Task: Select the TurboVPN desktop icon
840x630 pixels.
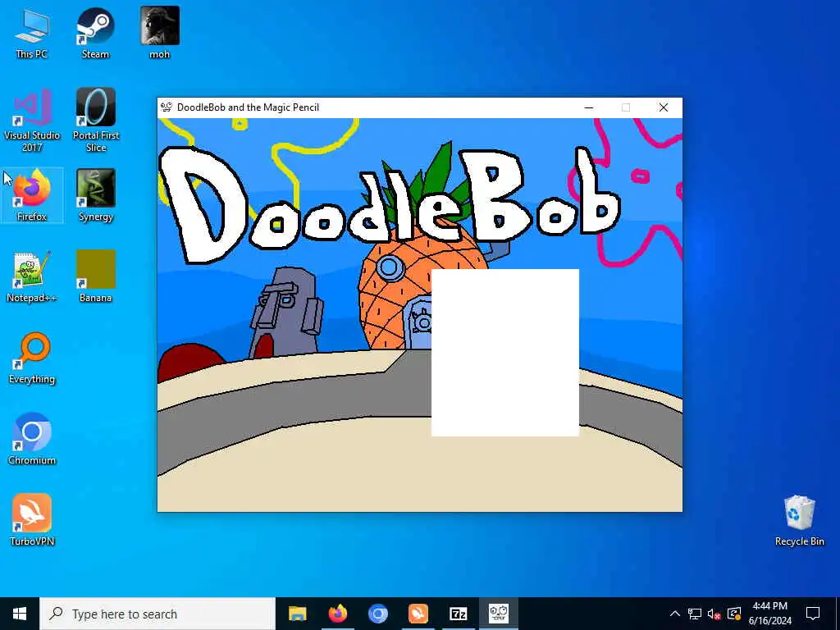Action: point(32,519)
